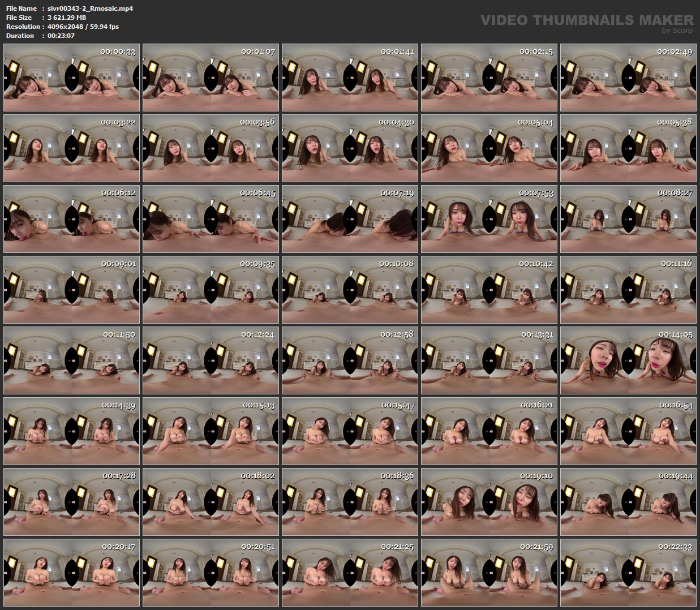Viewport: 700px width, 610px height.
Task: Click the frame marked 00:15:47
Action: [350, 431]
